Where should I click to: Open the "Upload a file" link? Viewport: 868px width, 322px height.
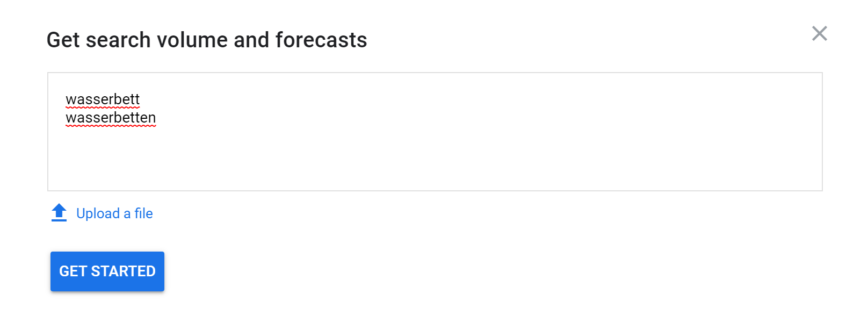(114, 213)
